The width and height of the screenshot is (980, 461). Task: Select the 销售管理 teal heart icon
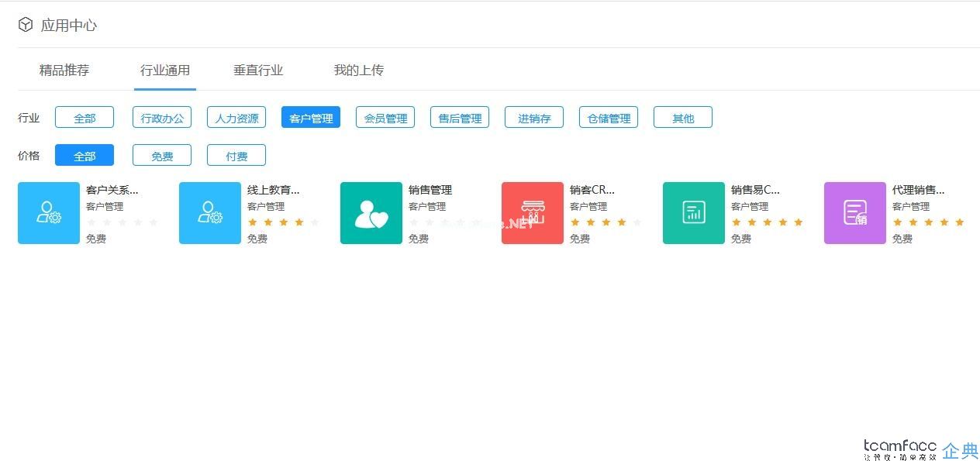pyautogui.click(x=371, y=212)
